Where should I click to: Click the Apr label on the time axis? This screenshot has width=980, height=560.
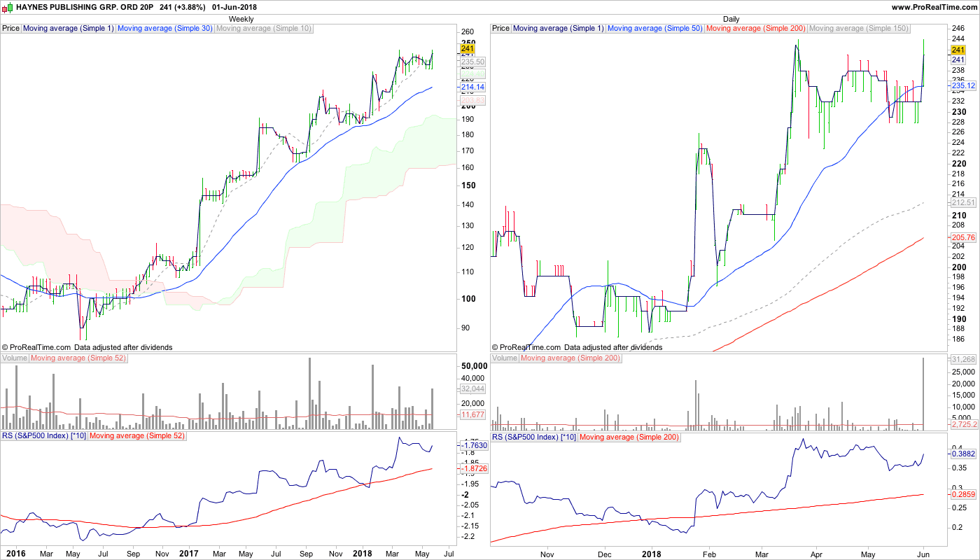coord(816,554)
